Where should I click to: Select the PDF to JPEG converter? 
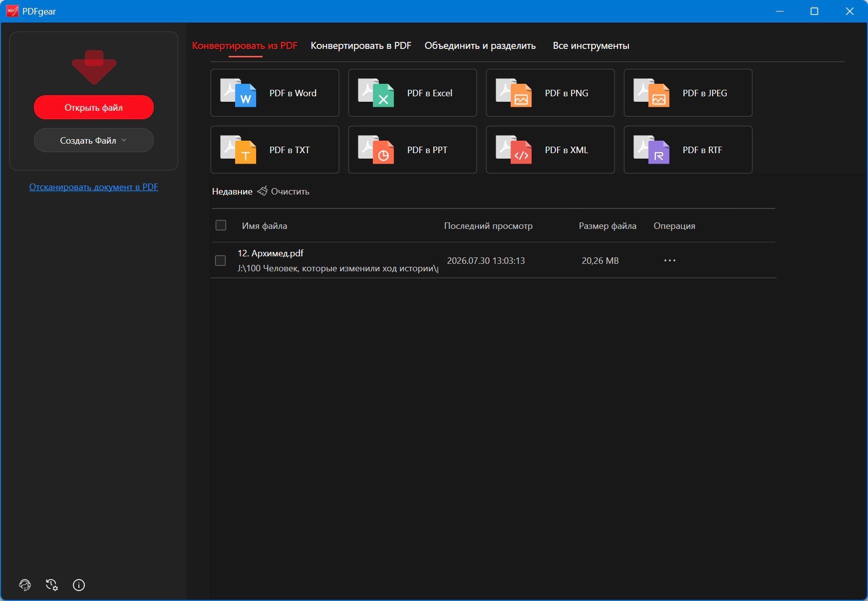pos(688,93)
